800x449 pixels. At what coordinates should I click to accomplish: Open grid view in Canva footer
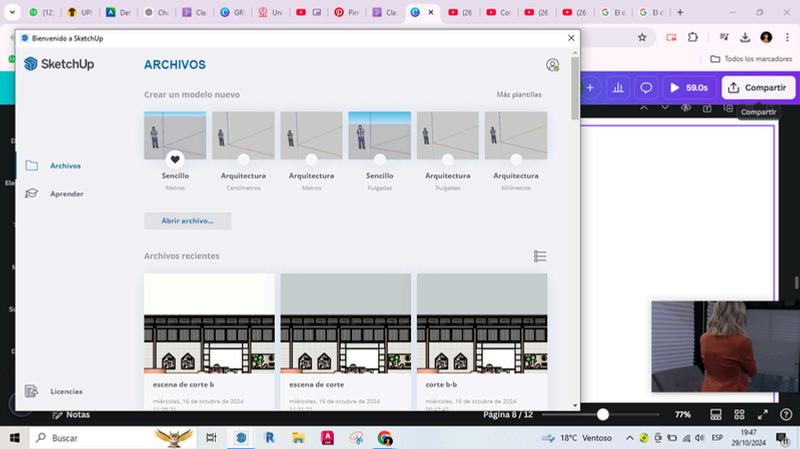pyautogui.click(x=739, y=415)
